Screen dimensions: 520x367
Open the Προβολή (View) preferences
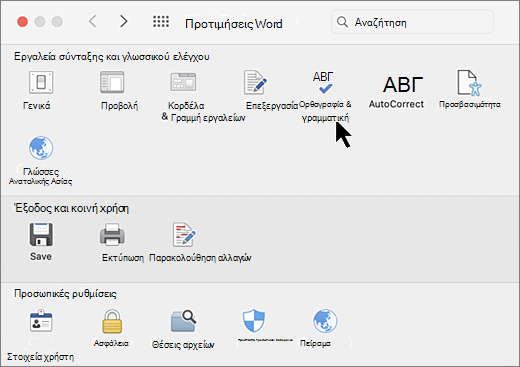pyautogui.click(x=112, y=82)
